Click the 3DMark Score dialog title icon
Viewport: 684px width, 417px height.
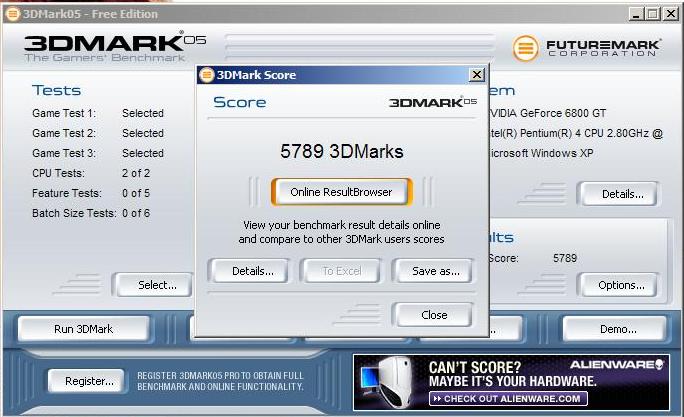pyautogui.click(x=206, y=75)
